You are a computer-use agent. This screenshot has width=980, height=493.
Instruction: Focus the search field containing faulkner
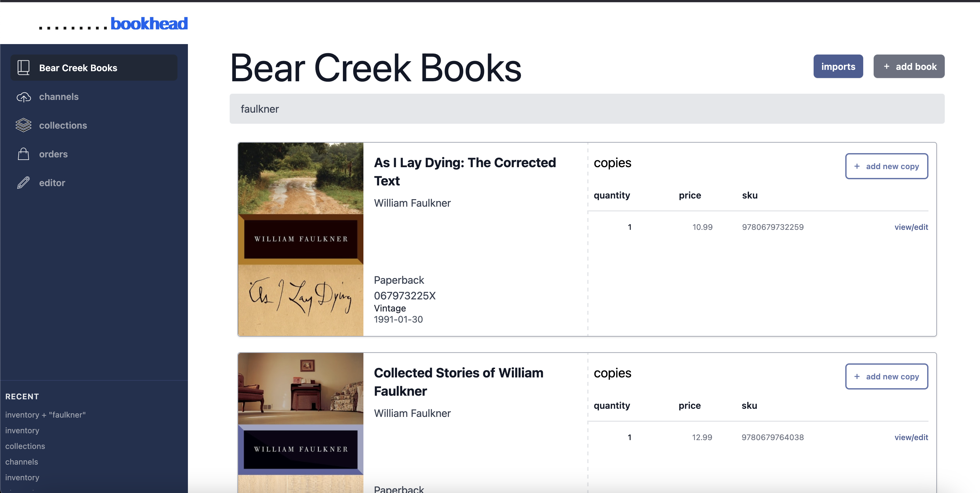pyautogui.click(x=587, y=109)
